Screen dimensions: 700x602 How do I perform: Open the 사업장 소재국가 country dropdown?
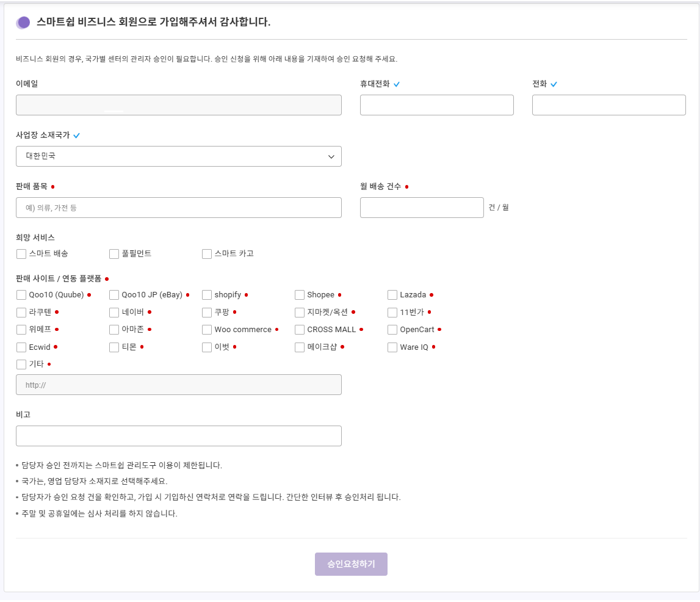[179, 156]
